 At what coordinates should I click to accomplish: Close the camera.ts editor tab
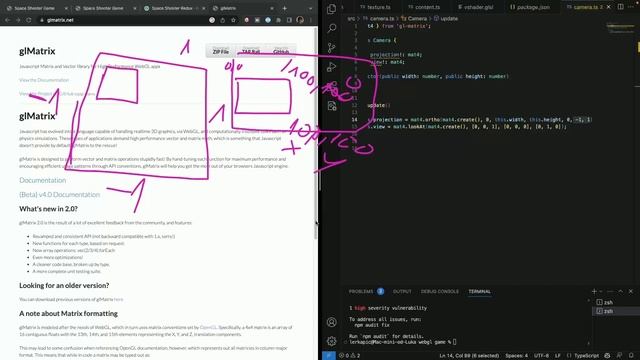point(609,7)
